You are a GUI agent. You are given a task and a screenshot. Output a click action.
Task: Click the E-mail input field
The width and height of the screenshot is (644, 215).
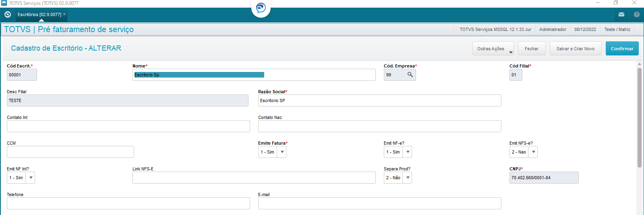click(x=380, y=203)
